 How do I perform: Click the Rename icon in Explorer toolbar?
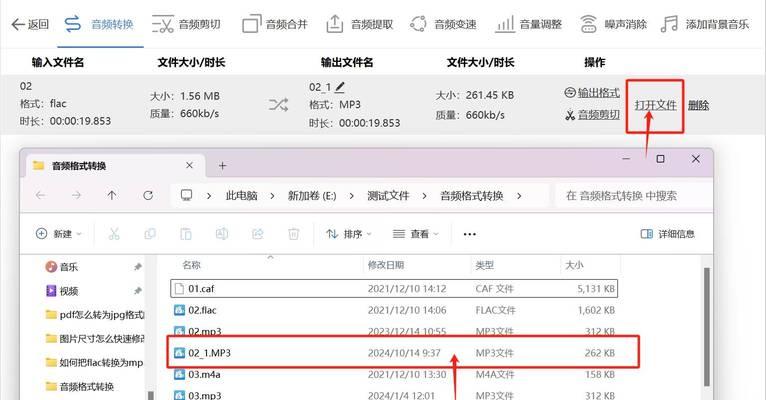[222, 234]
